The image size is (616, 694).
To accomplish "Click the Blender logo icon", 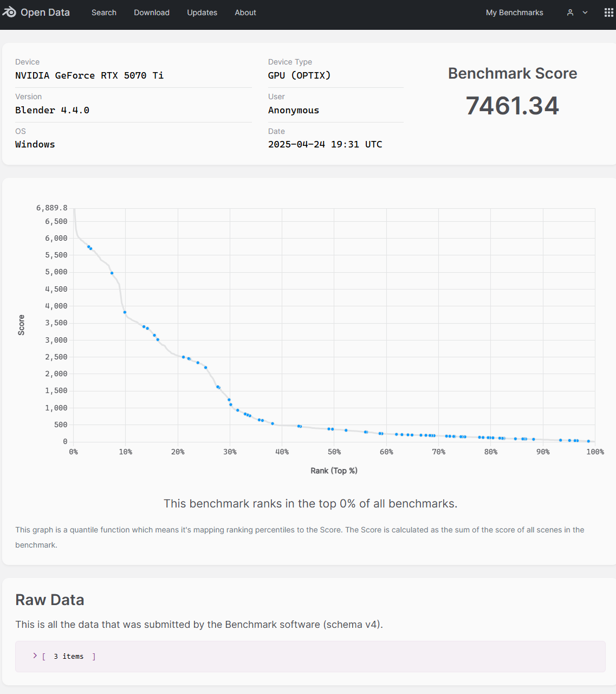I will click(9, 12).
